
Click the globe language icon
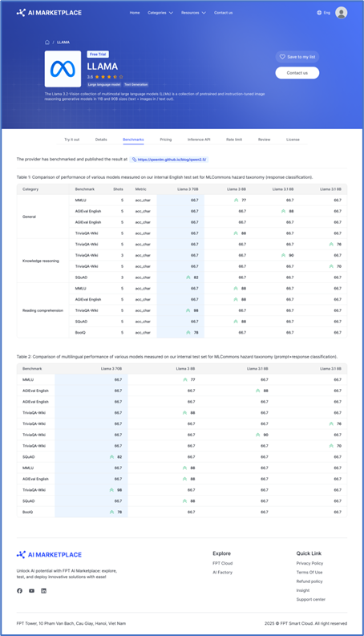319,13
